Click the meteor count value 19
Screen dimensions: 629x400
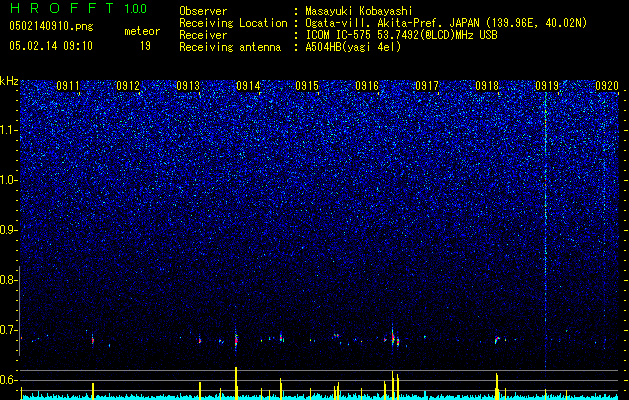(145, 46)
